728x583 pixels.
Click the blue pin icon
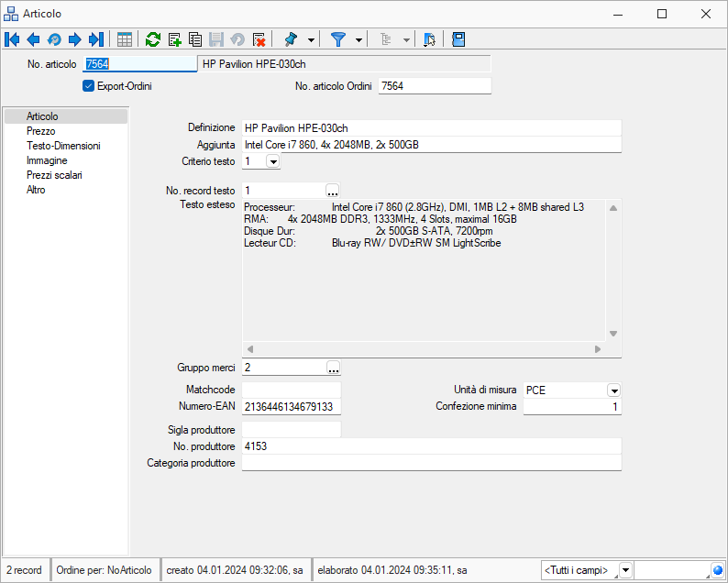[x=291, y=39]
